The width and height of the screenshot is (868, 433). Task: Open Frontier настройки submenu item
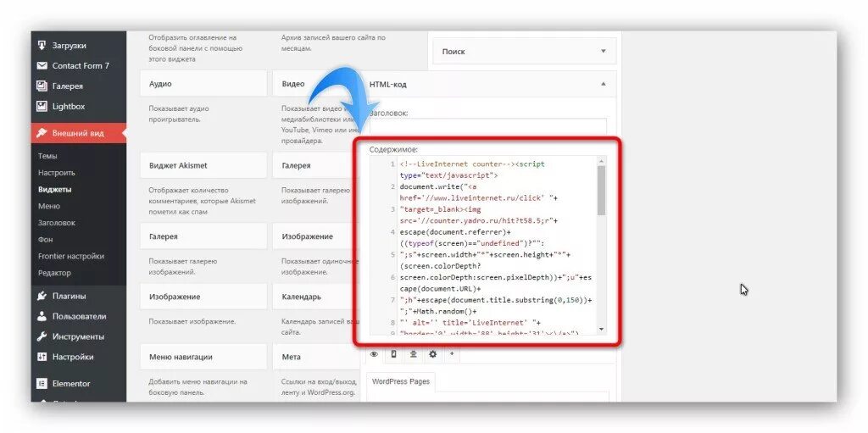[71, 256]
